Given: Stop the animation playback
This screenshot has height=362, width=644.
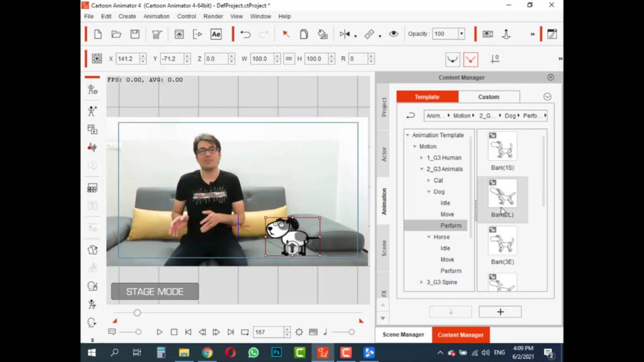Looking at the screenshot, I should click(174, 332).
